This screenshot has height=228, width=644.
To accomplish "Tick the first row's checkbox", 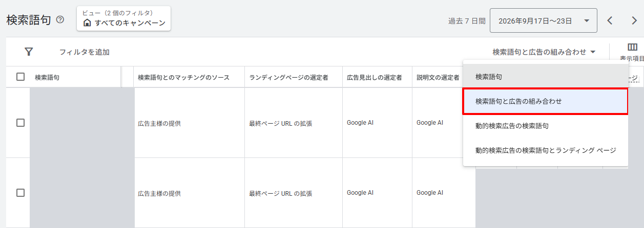I will tap(20, 123).
